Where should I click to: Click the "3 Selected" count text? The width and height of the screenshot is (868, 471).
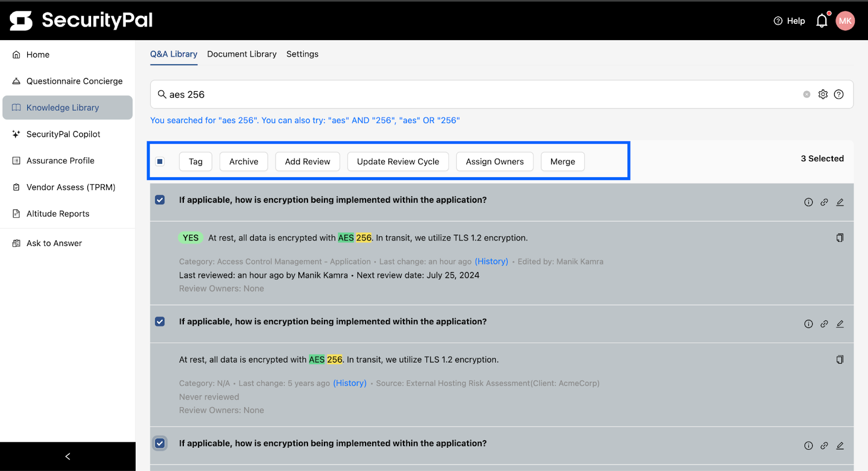pyautogui.click(x=822, y=159)
